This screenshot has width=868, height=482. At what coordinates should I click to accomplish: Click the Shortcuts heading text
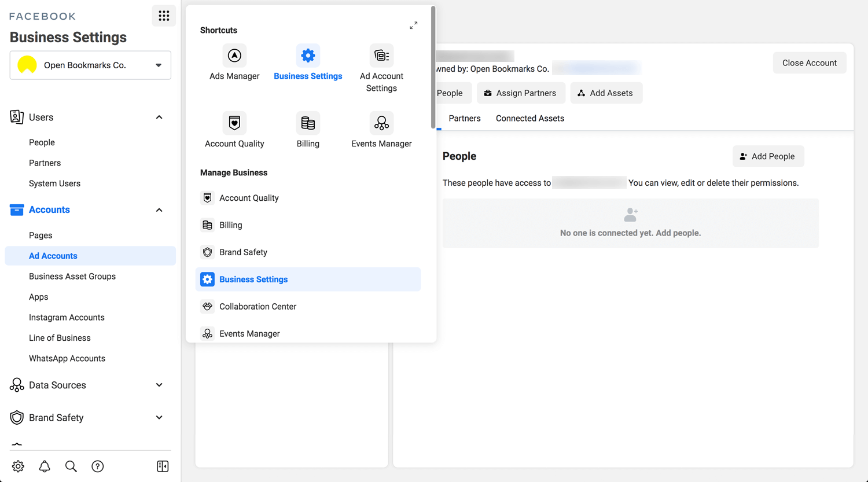tap(219, 30)
